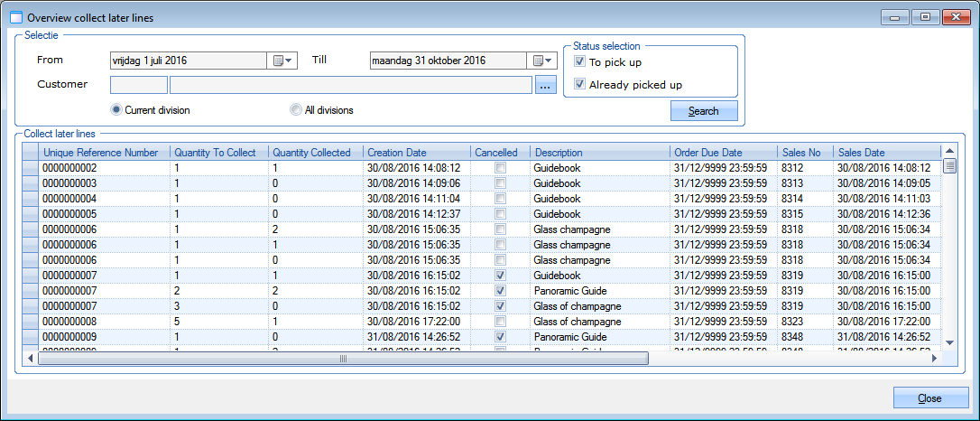Toggle the Already picked up checkbox
The width and height of the screenshot is (980, 421).
pyautogui.click(x=580, y=85)
